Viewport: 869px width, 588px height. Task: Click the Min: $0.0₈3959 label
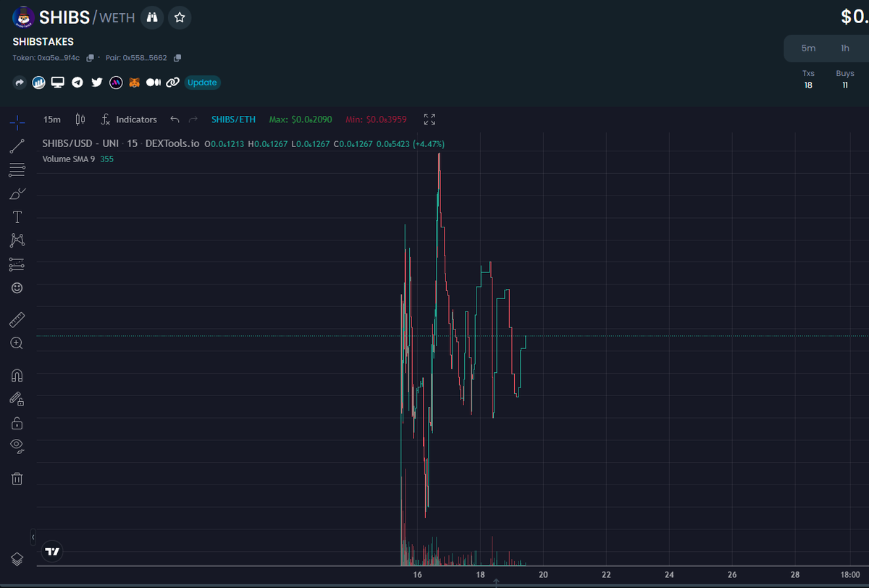coord(376,119)
